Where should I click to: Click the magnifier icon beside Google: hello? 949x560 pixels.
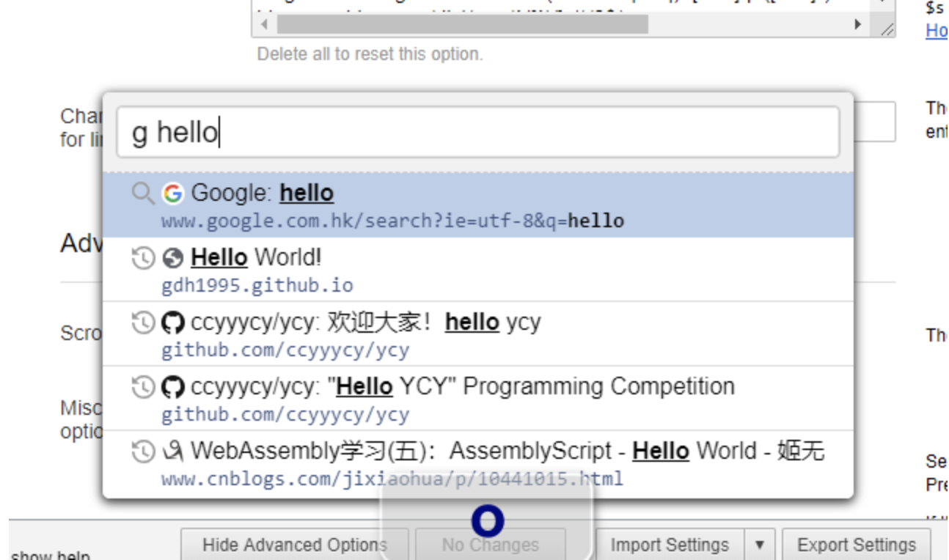[x=142, y=194]
